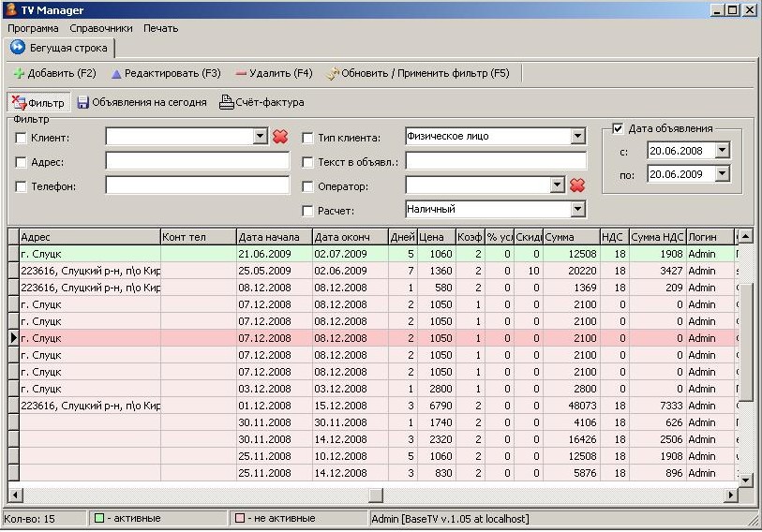Select the Бегущая строка tab
The width and height of the screenshot is (762, 532).
59,48
